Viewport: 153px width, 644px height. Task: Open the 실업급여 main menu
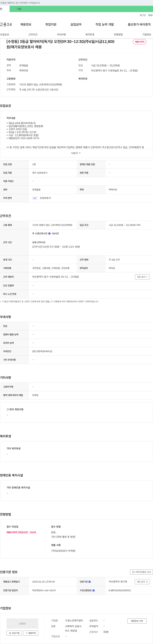[x=76, y=24]
